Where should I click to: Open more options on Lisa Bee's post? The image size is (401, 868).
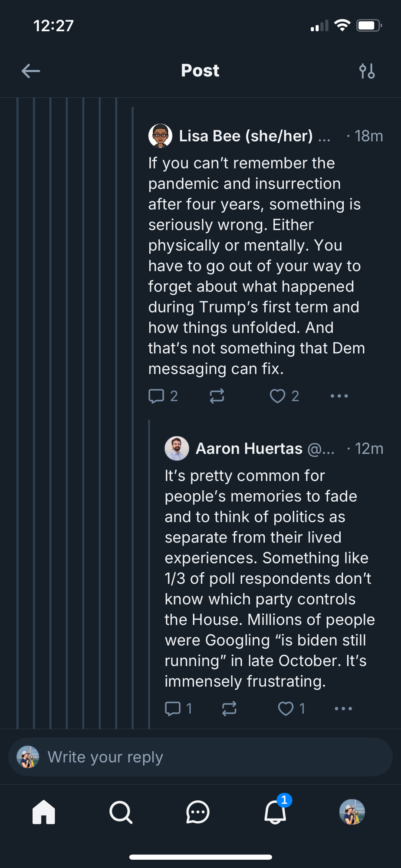[x=339, y=396]
